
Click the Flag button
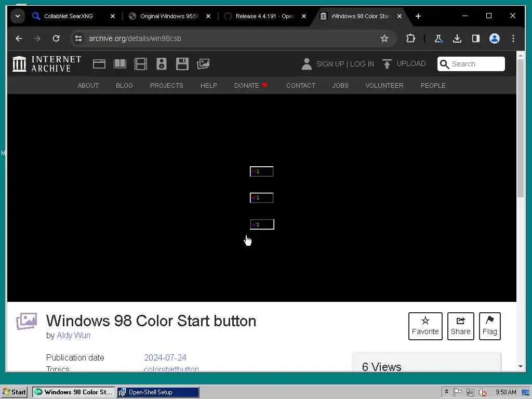click(489, 326)
